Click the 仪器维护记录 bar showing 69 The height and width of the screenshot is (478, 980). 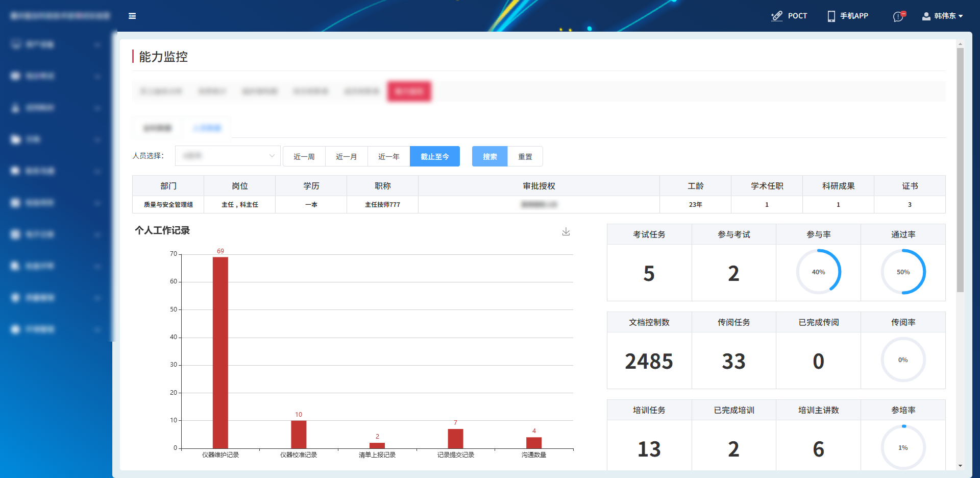coord(220,352)
